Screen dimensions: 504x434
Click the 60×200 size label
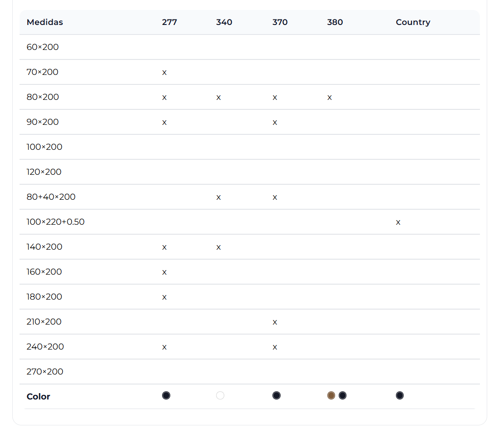pyautogui.click(x=43, y=47)
